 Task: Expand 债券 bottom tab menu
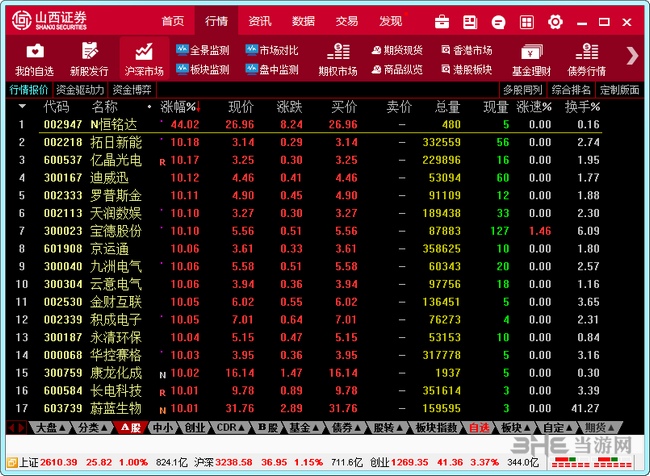pyautogui.click(x=347, y=427)
